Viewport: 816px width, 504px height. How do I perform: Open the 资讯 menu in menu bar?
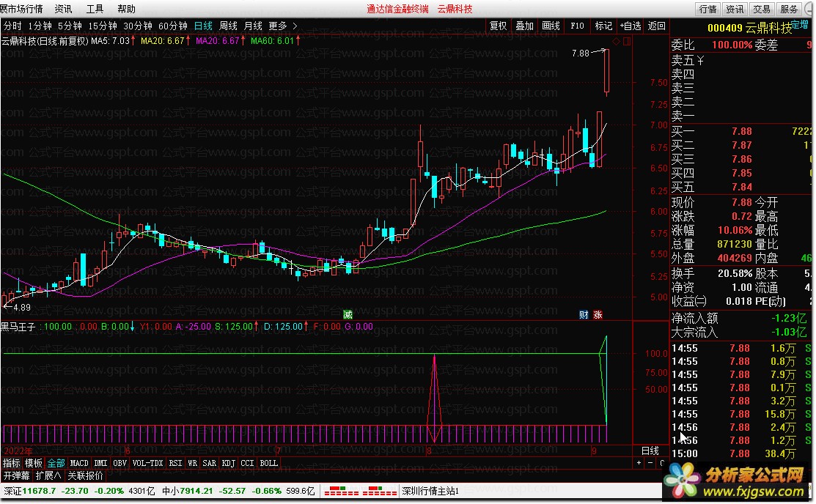tap(64, 9)
